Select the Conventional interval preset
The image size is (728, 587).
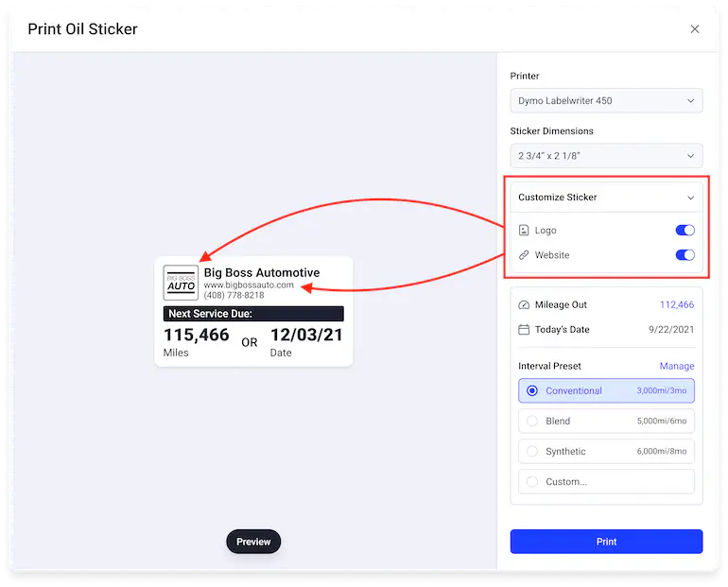(x=606, y=390)
